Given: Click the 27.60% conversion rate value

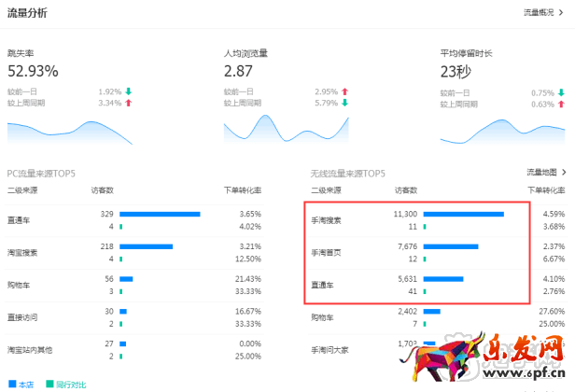Looking at the screenshot, I should (x=552, y=311).
